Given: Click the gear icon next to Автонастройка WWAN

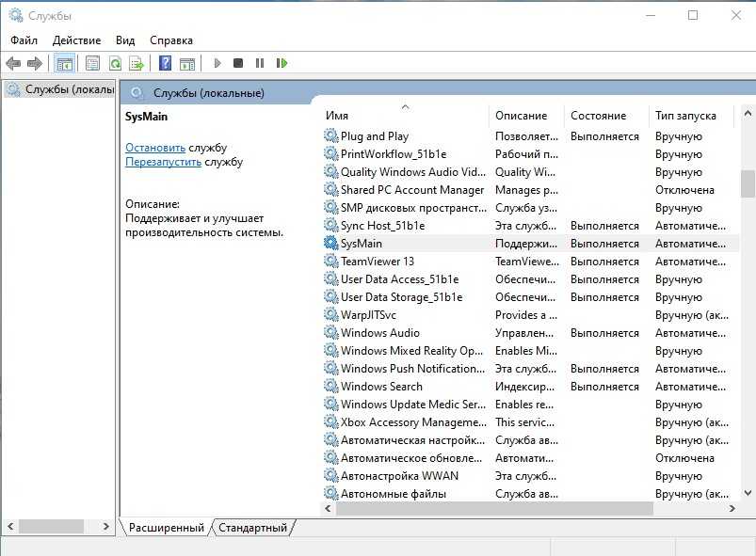Looking at the screenshot, I should click(330, 475).
